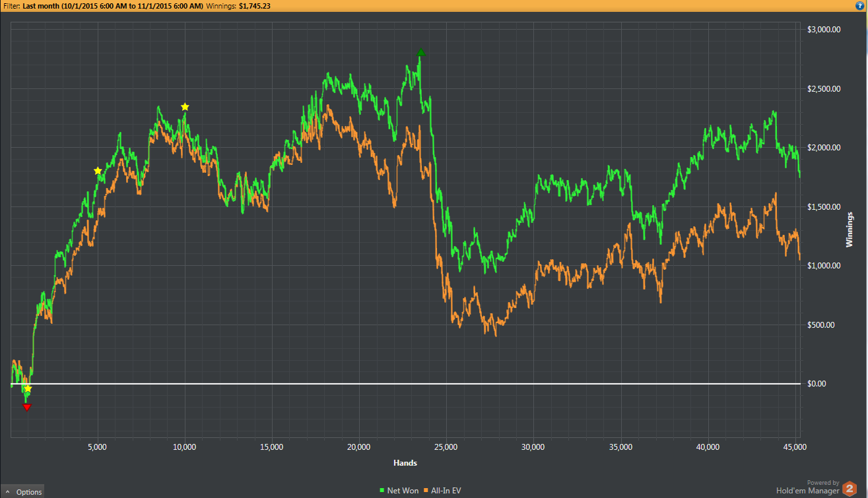Click the vertical 'Winnings' axis title

[x=850, y=229]
